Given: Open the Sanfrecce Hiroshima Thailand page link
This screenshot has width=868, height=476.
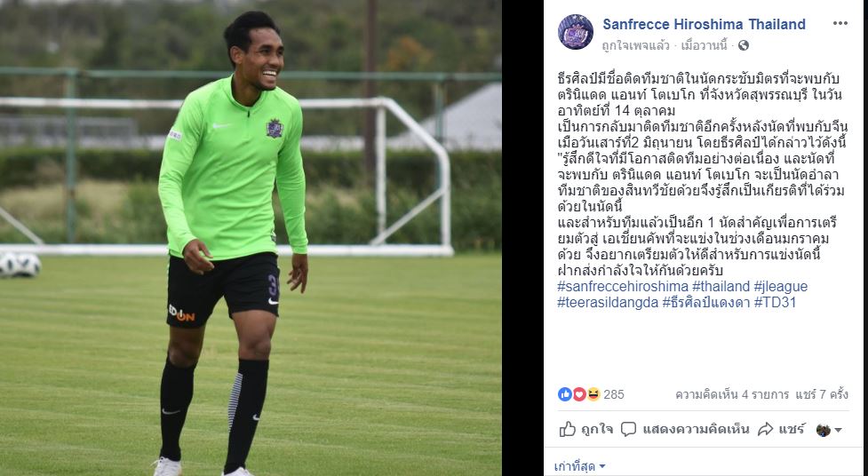Looking at the screenshot, I should click(704, 24).
